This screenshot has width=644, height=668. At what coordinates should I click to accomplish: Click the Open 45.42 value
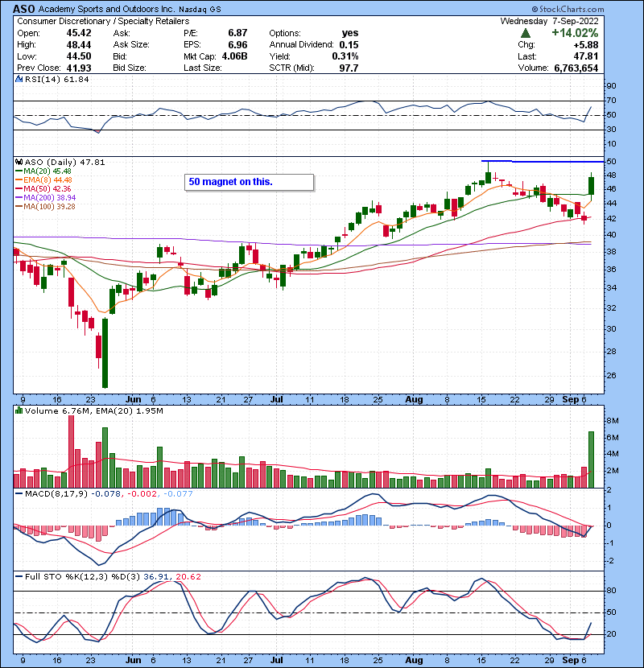78,33
